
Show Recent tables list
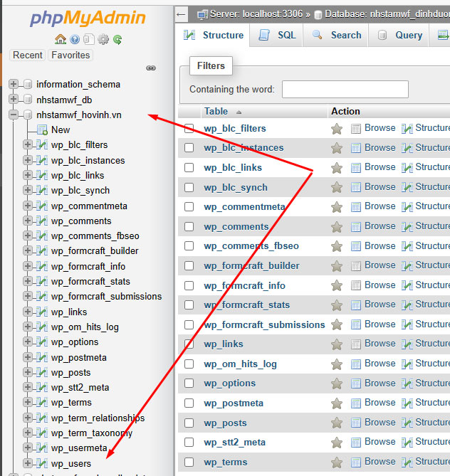click(x=28, y=55)
